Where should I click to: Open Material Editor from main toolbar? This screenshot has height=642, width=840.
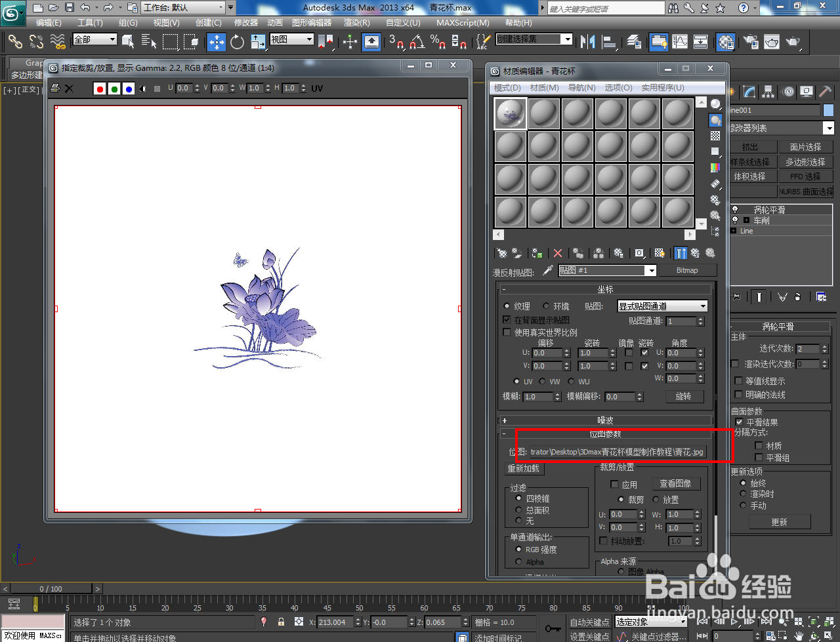click(x=725, y=42)
